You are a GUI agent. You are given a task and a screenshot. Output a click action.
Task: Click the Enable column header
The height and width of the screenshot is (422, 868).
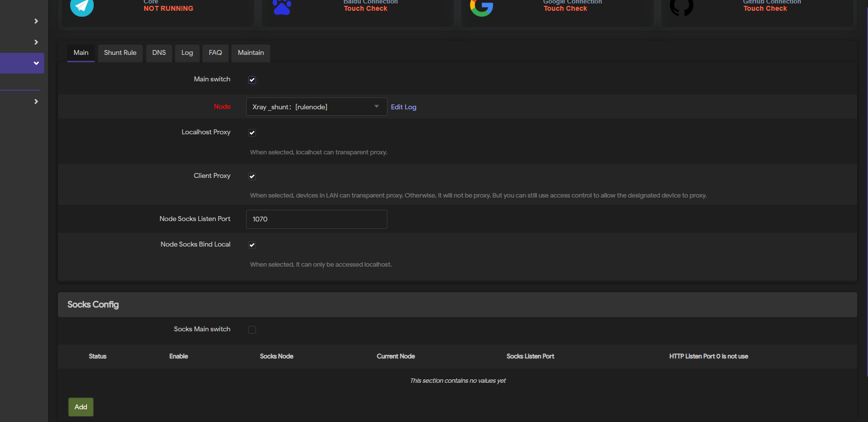(179, 356)
